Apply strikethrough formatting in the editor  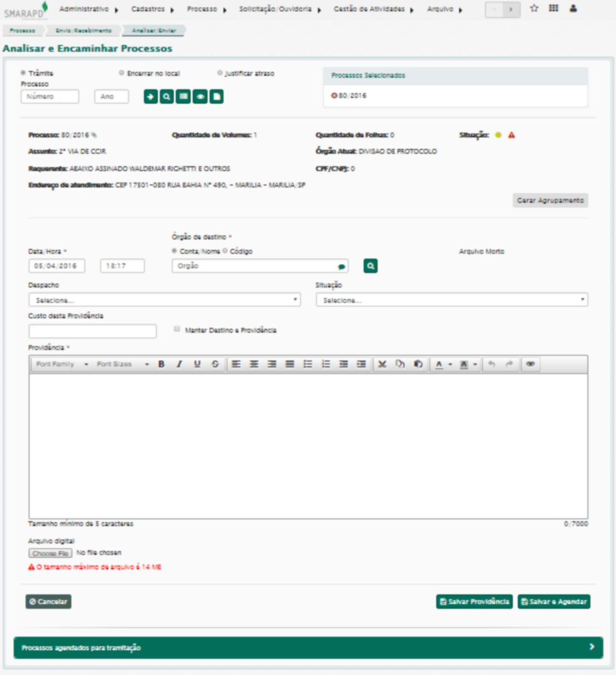tap(215, 364)
